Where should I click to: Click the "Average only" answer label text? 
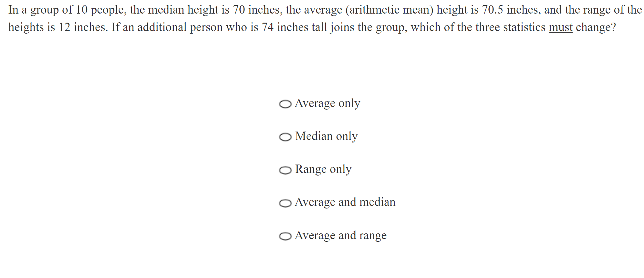click(x=327, y=103)
